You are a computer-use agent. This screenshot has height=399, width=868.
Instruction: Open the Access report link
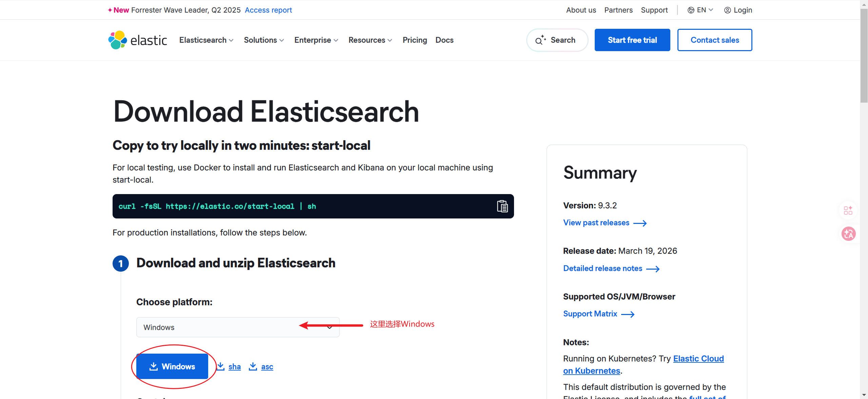click(268, 10)
